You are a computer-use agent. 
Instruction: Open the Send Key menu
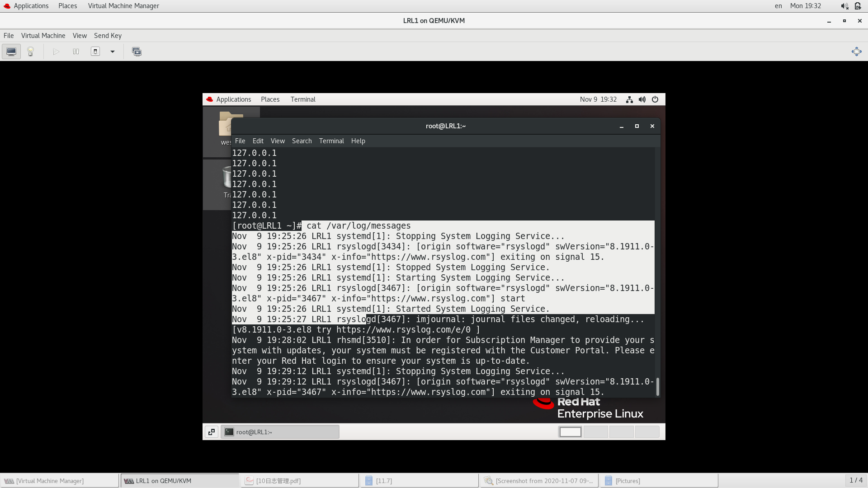tap(108, 36)
